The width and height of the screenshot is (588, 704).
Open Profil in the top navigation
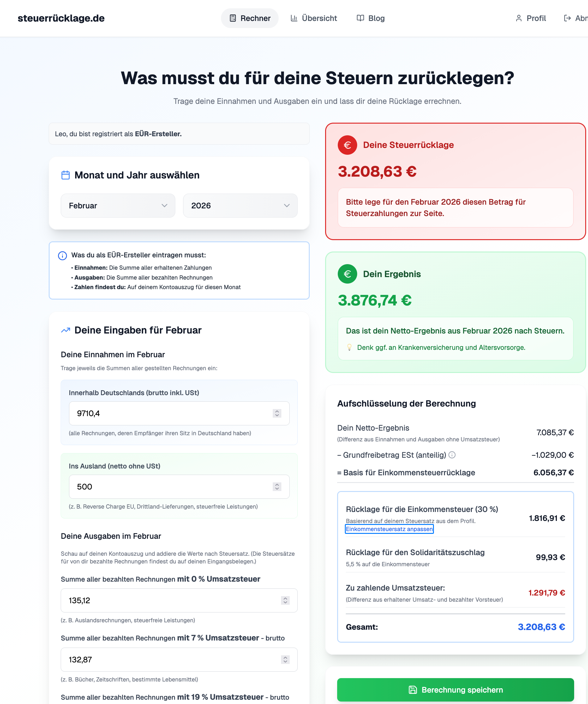531,18
